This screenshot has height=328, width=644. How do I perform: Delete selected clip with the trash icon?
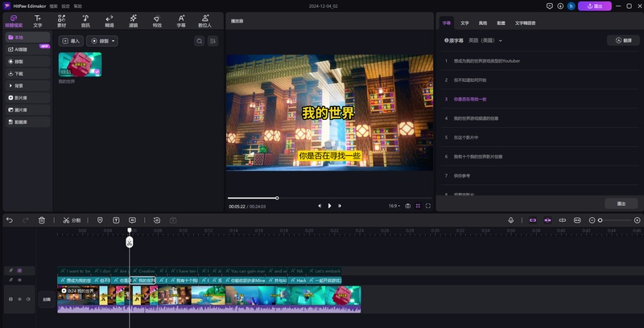pos(42,219)
